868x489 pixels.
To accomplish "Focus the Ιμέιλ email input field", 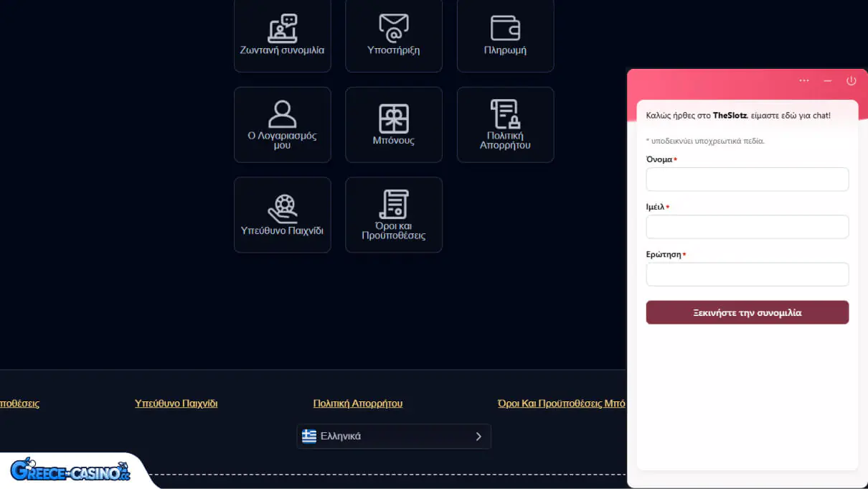I will (x=747, y=227).
